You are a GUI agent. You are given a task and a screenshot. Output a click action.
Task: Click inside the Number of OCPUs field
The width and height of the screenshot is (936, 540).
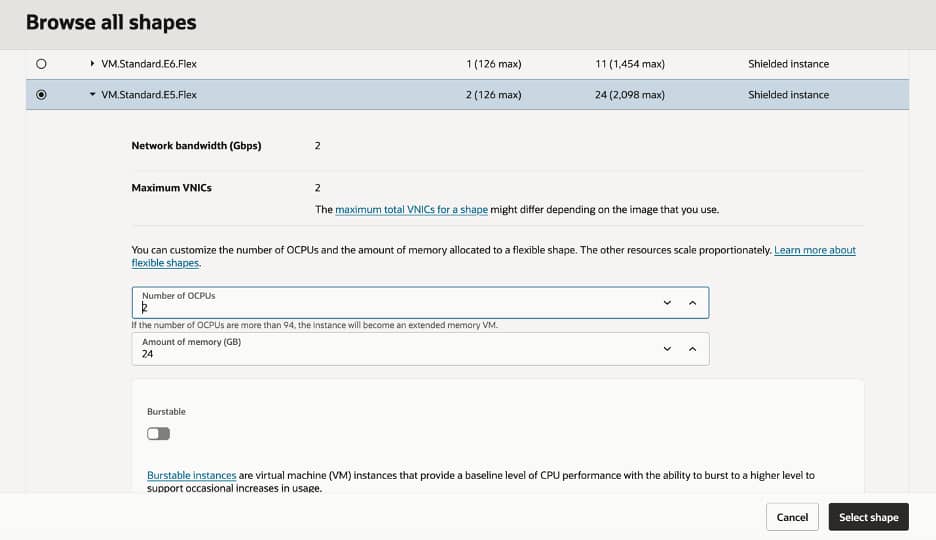pyautogui.click(x=394, y=303)
